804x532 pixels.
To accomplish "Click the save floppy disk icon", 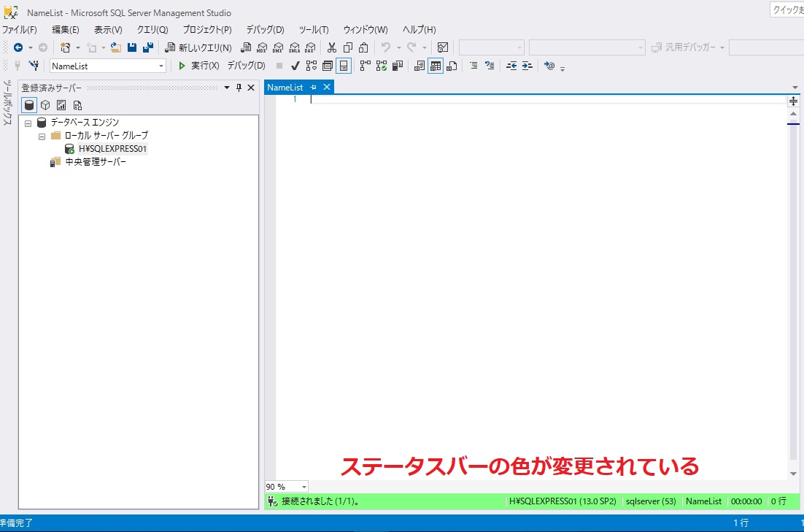I will (132, 47).
